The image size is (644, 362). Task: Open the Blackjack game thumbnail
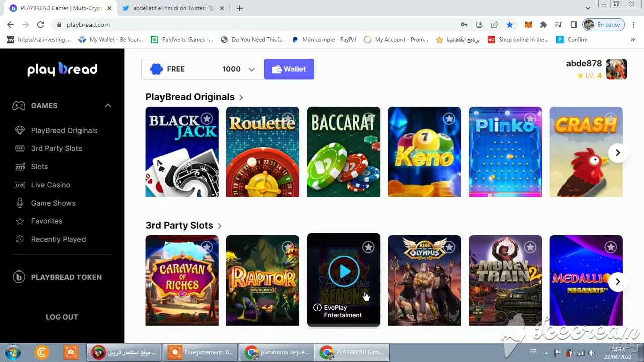182,152
